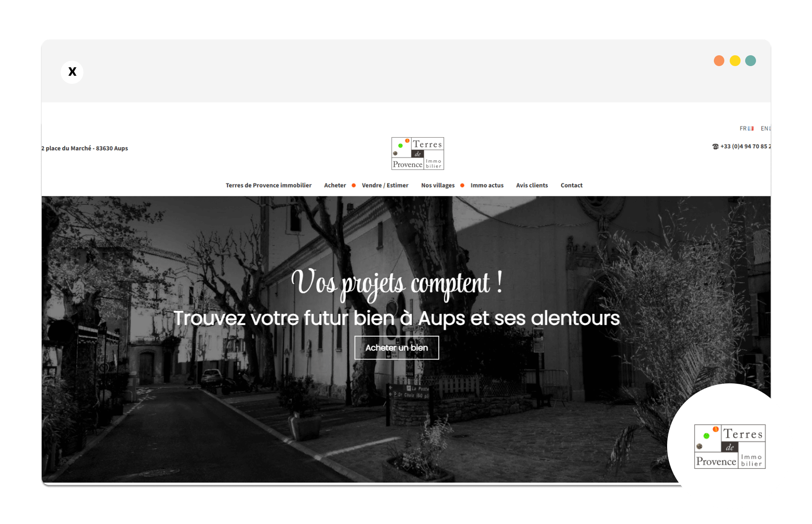Image resolution: width=812 pixels, height=524 pixels.
Task: Switch the site language to EN
Action: click(x=765, y=128)
